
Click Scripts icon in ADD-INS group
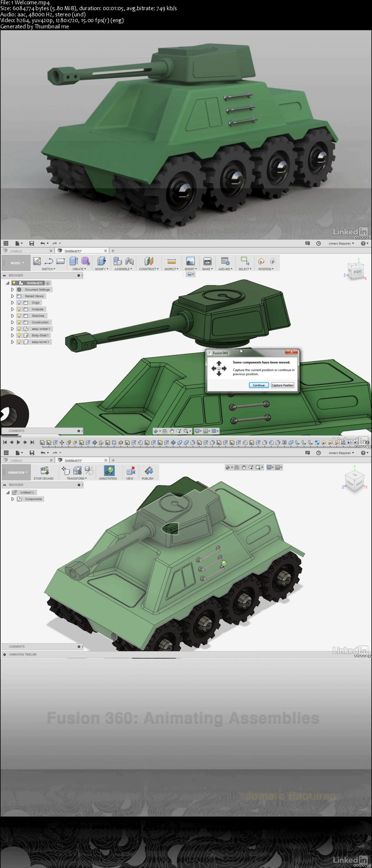coord(225,261)
